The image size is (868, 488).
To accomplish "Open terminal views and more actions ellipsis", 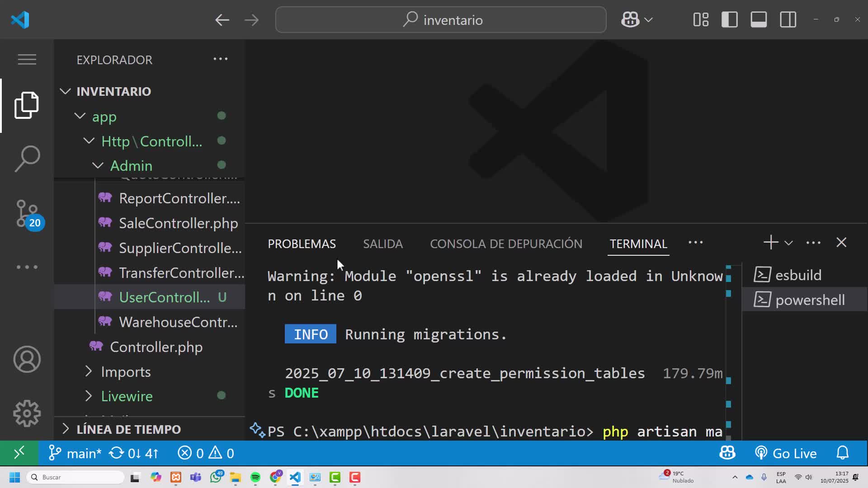I will pos(813,243).
